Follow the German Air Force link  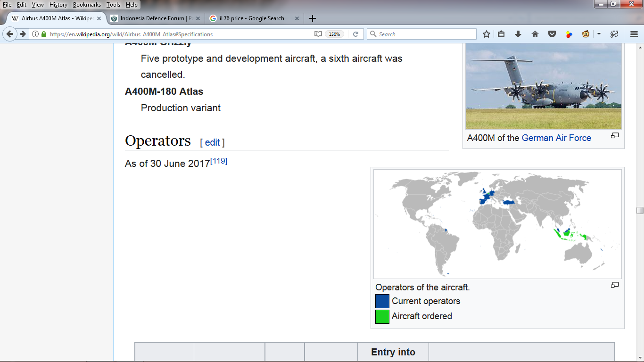pos(556,138)
